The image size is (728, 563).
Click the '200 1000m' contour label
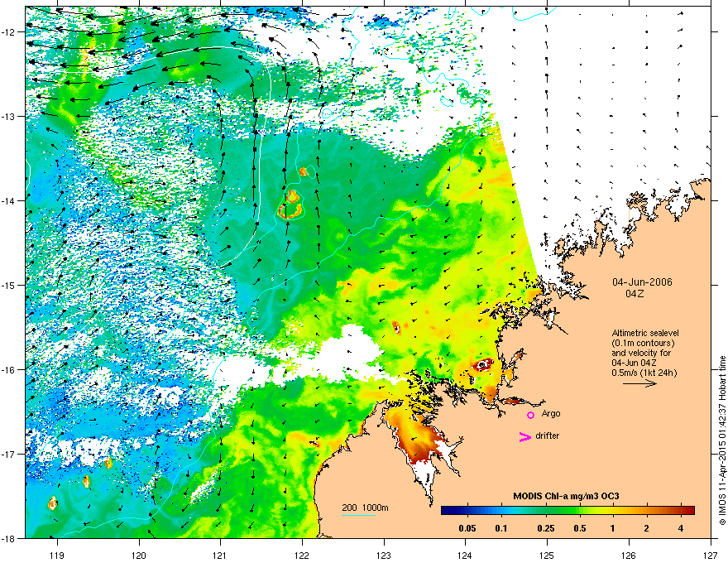(x=365, y=508)
